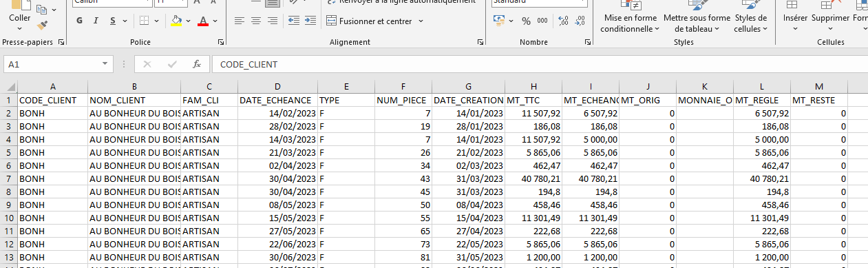Click Fusionner et centrer button
The height and width of the screenshot is (268, 868).
point(369,21)
